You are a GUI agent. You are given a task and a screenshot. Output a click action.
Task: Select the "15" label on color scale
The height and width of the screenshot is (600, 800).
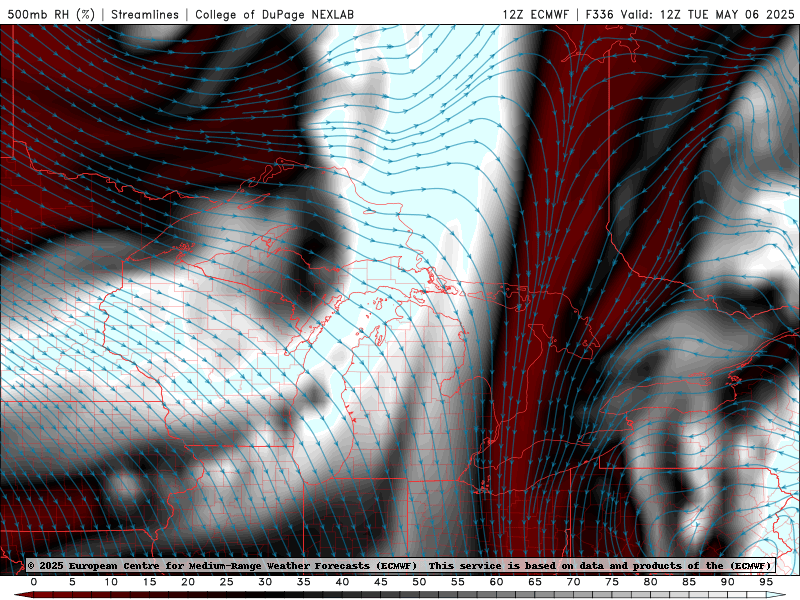click(x=149, y=582)
